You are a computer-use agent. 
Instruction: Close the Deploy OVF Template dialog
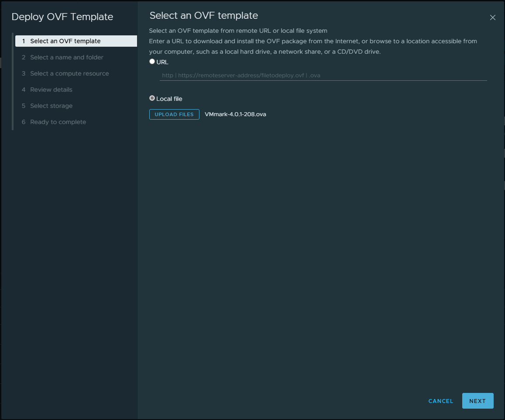click(x=493, y=17)
